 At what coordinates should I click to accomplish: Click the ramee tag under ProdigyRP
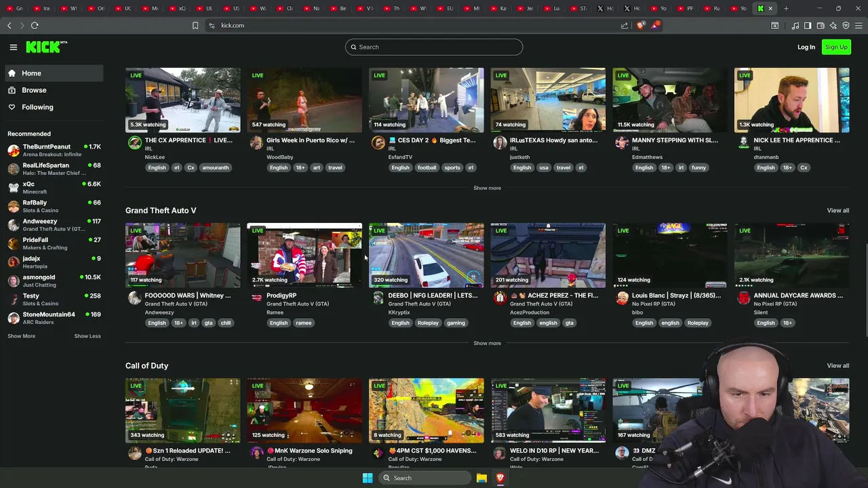pyautogui.click(x=304, y=323)
